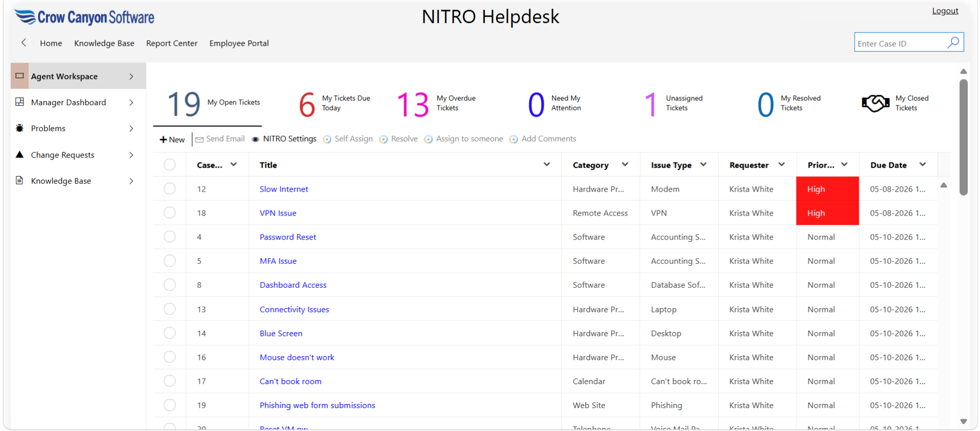
Task: Select the Dashboard Access row checkbox
Action: coord(170,285)
